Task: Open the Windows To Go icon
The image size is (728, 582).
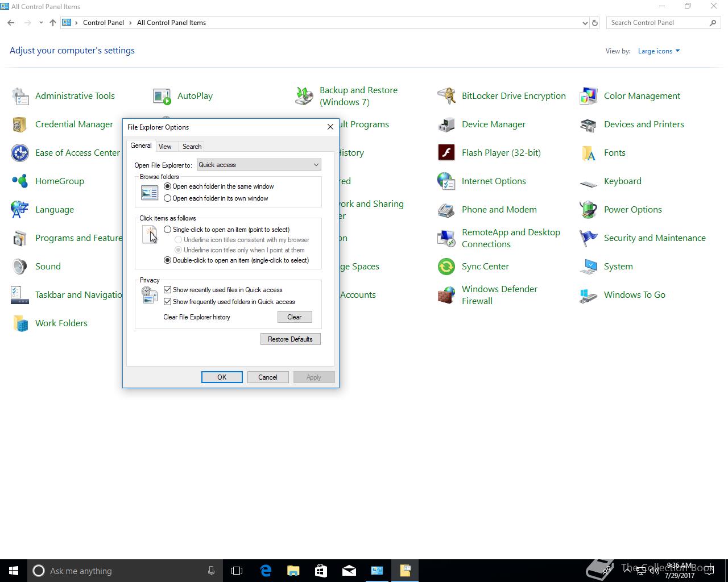Action: [589, 295]
